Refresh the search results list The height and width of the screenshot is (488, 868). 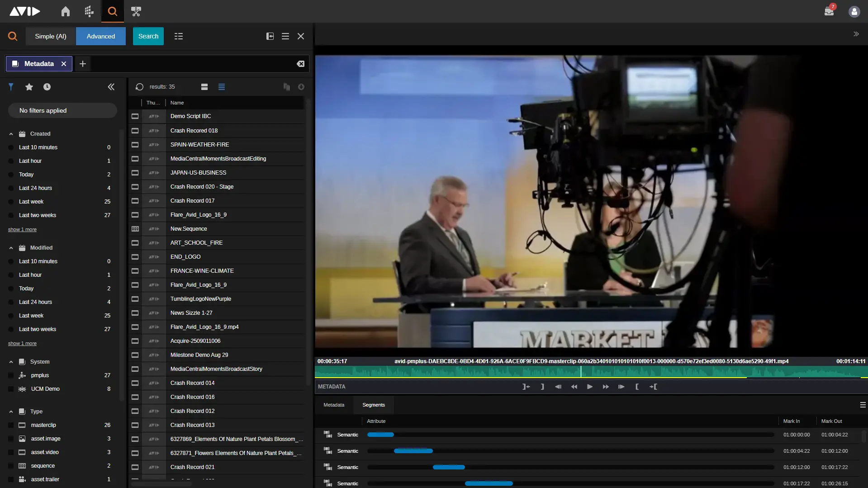click(139, 87)
